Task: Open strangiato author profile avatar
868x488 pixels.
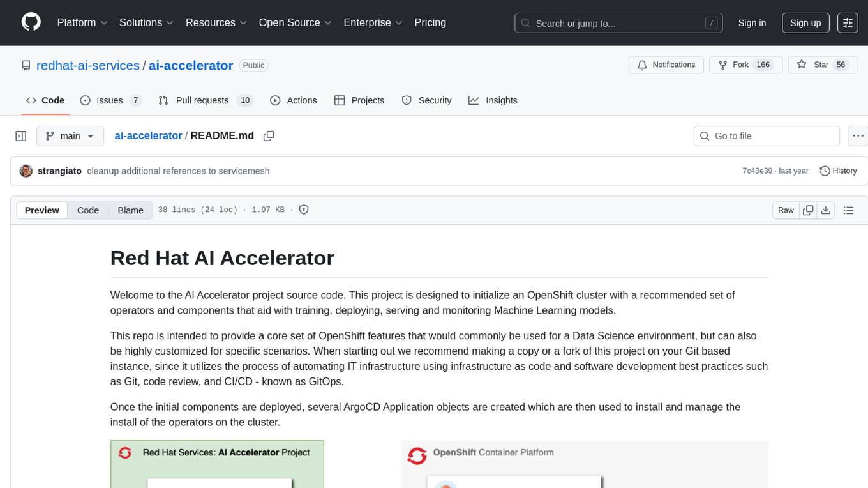Action: coord(26,171)
